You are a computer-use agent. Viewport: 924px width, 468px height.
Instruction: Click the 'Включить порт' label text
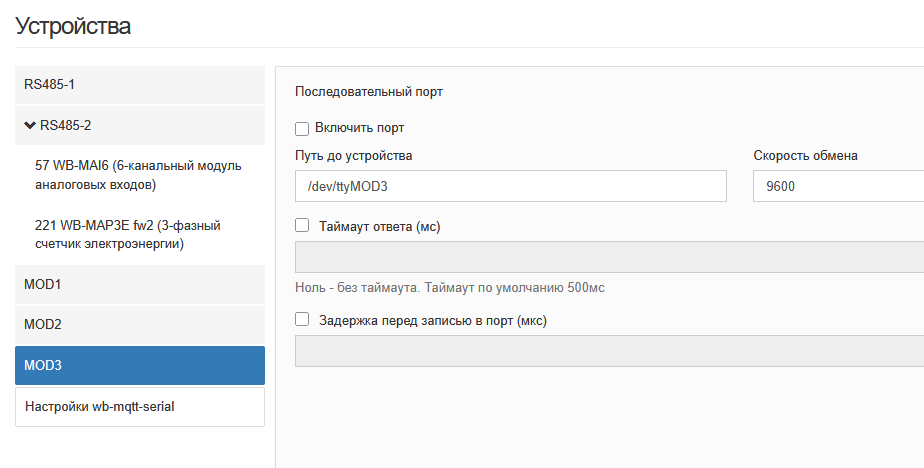pyautogui.click(x=359, y=128)
